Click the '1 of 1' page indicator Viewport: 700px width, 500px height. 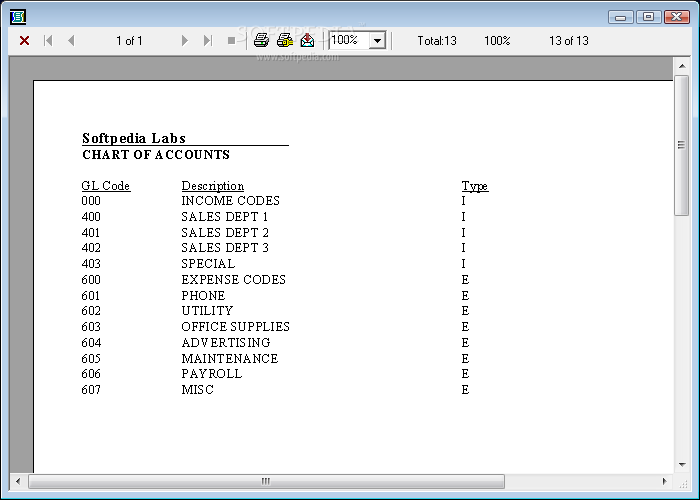(x=129, y=41)
